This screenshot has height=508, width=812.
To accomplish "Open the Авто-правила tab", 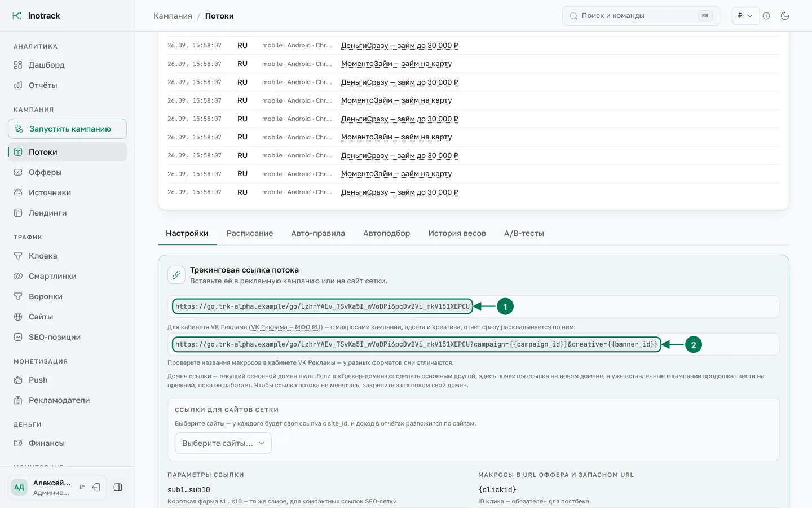I will click(x=318, y=233).
